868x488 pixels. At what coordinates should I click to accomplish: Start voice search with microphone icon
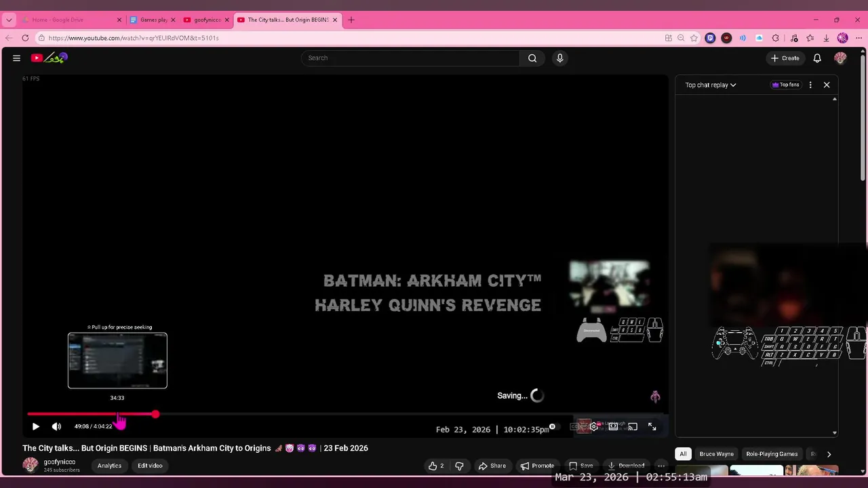(559, 58)
